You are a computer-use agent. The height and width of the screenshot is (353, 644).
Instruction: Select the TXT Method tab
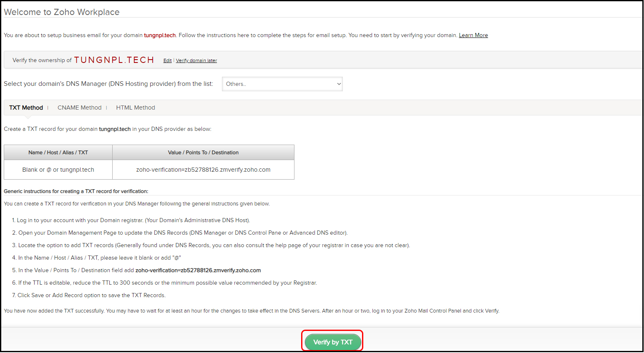tap(26, 108)
